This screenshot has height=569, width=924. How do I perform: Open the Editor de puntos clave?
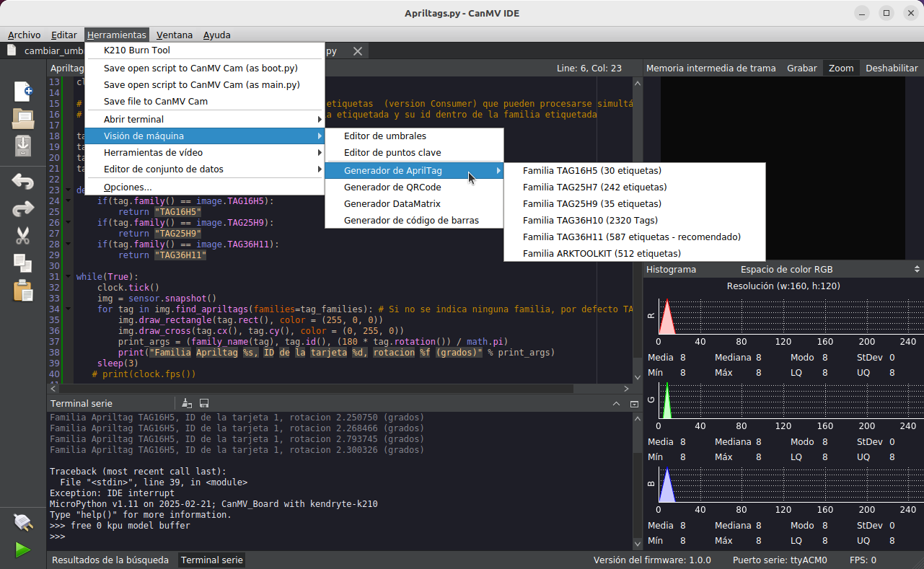pyautogui.click(x=414, y=152)
